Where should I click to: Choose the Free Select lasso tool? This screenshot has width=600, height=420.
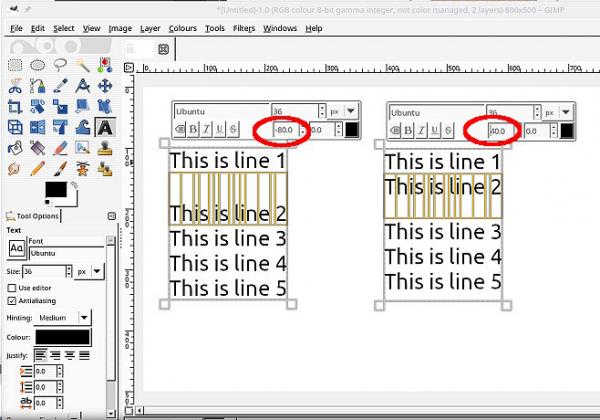pyautogui.click(x=60, y=65)
